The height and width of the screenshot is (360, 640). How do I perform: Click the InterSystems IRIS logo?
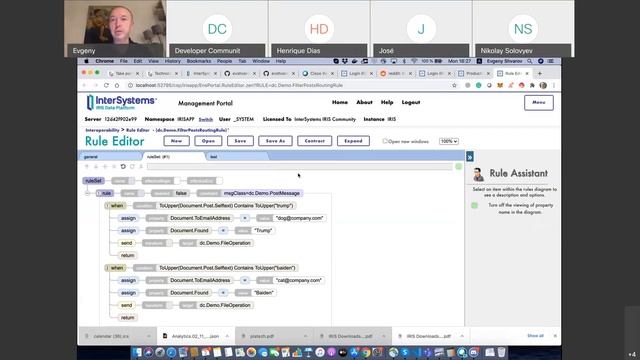coord(121,102)
